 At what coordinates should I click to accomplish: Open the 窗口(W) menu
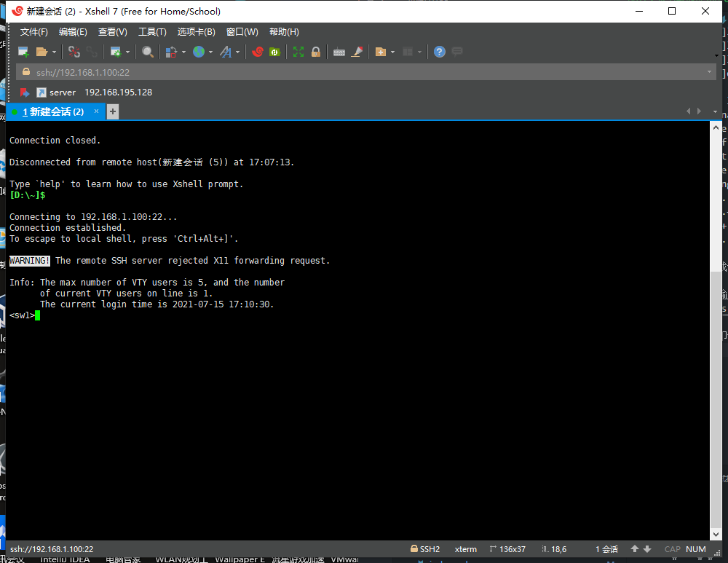[x=242, y=32]
